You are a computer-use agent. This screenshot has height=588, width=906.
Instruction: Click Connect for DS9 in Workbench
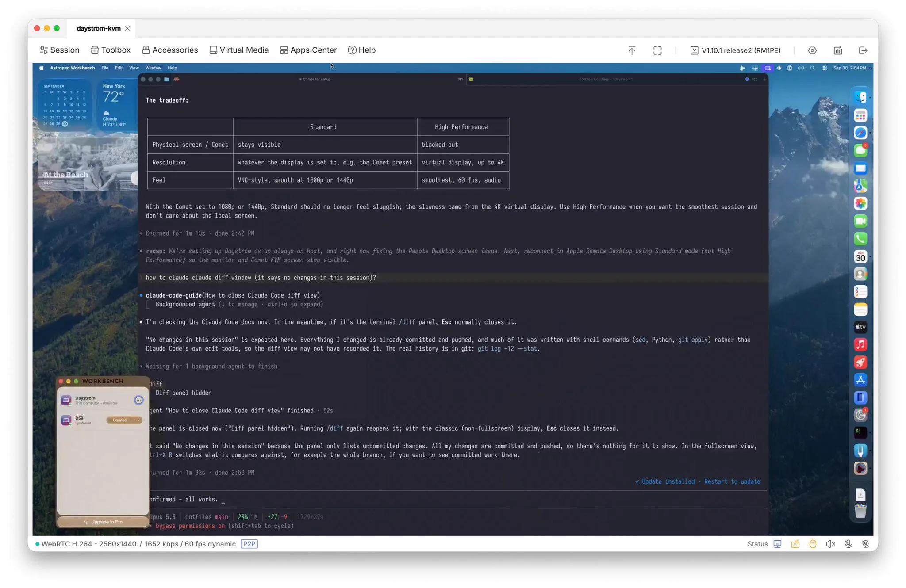coord(120,420)
